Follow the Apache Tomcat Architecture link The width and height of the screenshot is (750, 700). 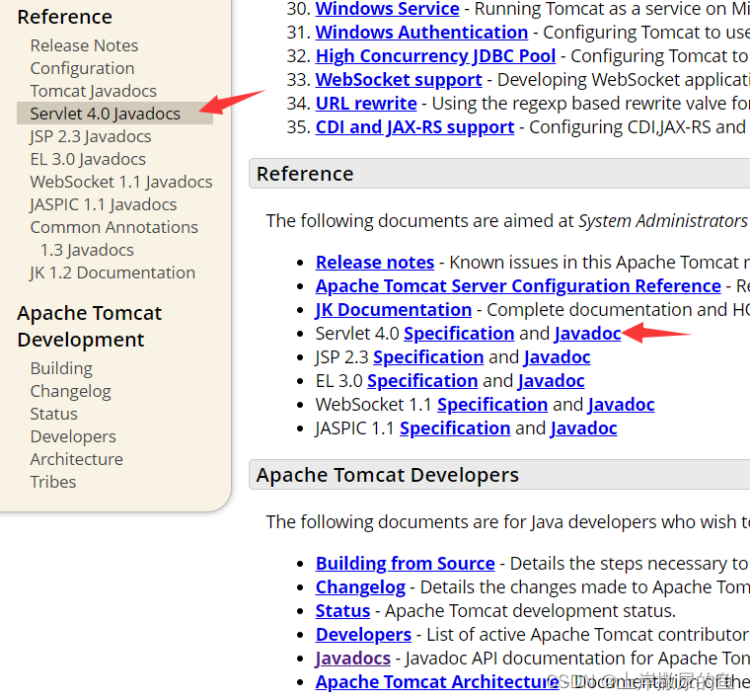pos(437,682)
